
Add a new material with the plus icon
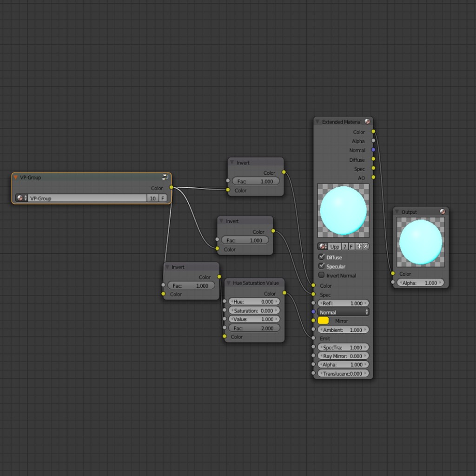[359, 246]
